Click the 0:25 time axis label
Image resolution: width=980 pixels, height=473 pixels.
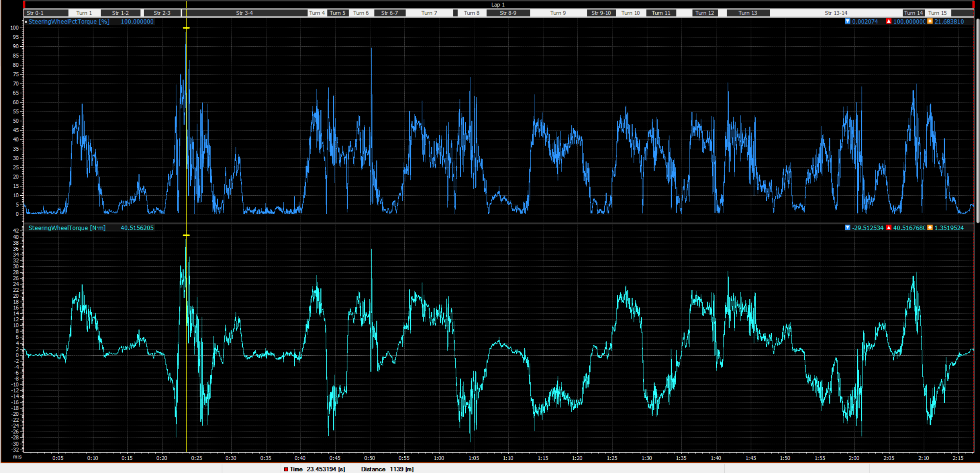point(196,458)
